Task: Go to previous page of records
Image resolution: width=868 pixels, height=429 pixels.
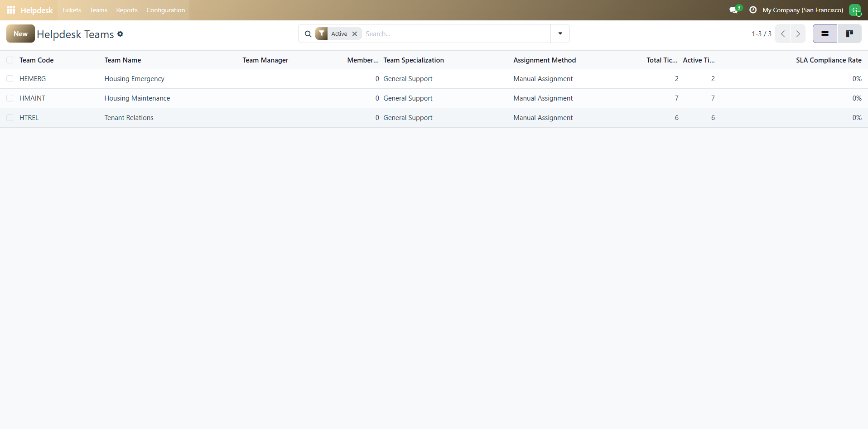Action: coord(783,34)
